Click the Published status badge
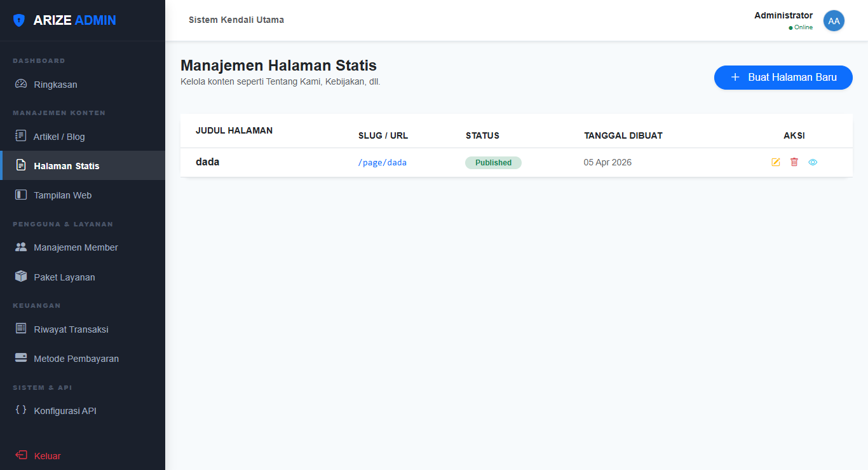This screenshot has height=470, width=868. [x=493, y=163]
